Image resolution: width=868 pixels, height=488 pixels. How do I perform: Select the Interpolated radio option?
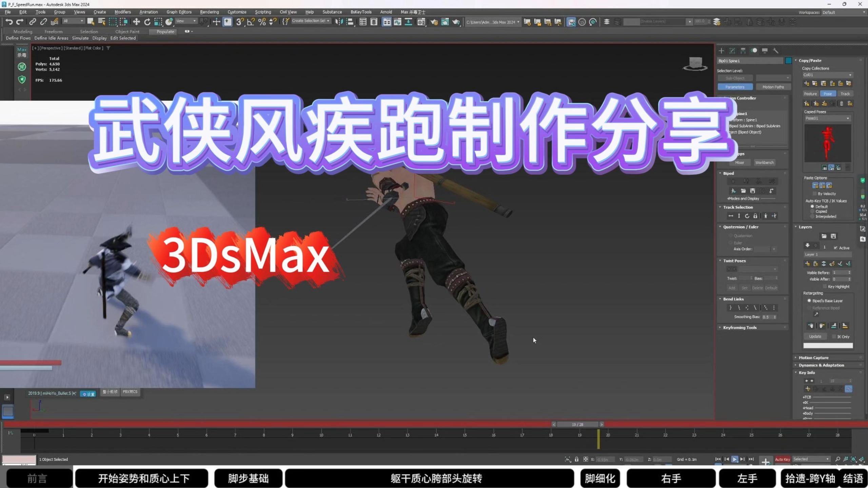[x=812, y=216]
